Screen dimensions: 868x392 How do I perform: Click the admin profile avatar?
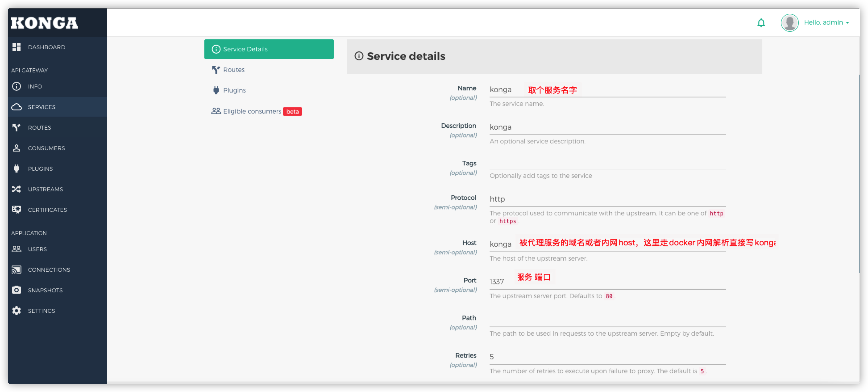[x=789, y=23]
